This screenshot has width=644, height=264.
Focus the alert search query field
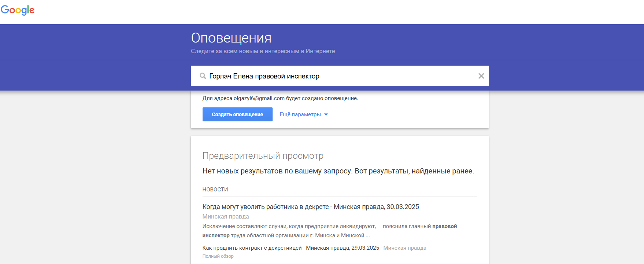340,76
